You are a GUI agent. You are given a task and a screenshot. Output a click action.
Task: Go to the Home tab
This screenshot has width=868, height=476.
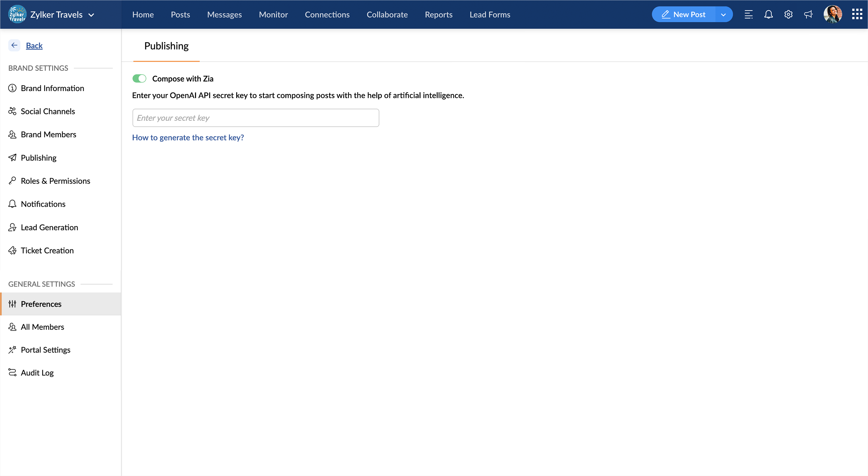(x=143, y=14)
